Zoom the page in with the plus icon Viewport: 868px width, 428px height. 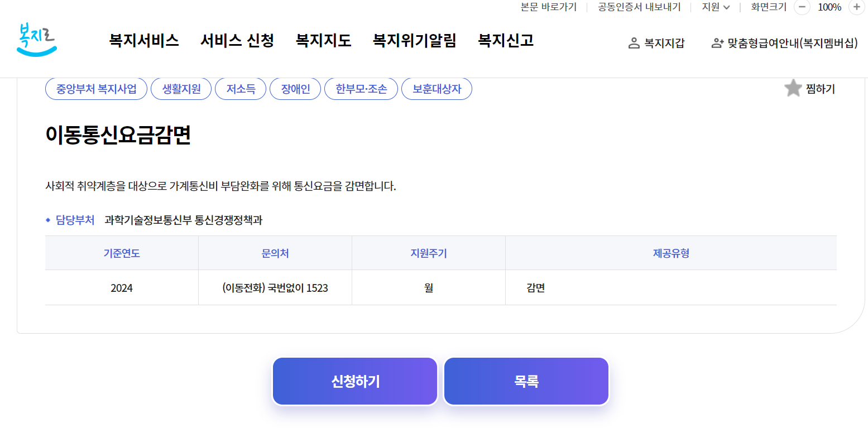tap(856, 8)
